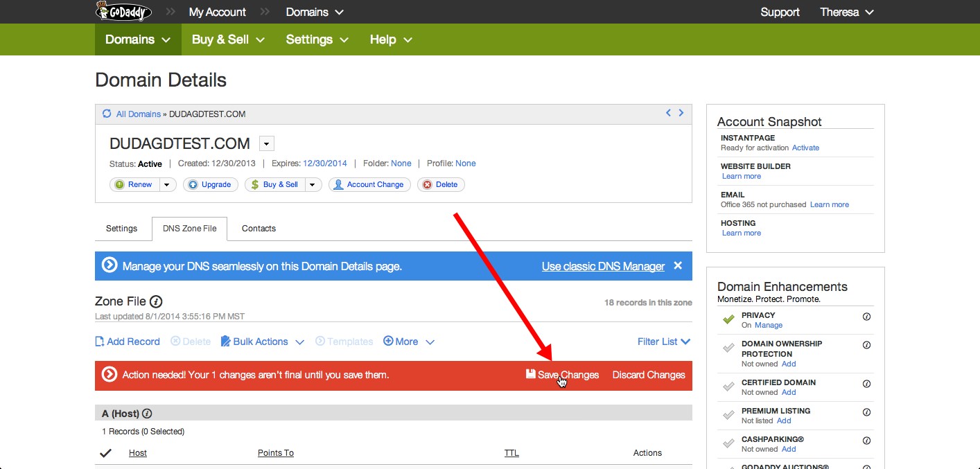This screenshot has height=469, width=980.
Task: Open the top-bar Domains dropdown
Action: [315, 12]
